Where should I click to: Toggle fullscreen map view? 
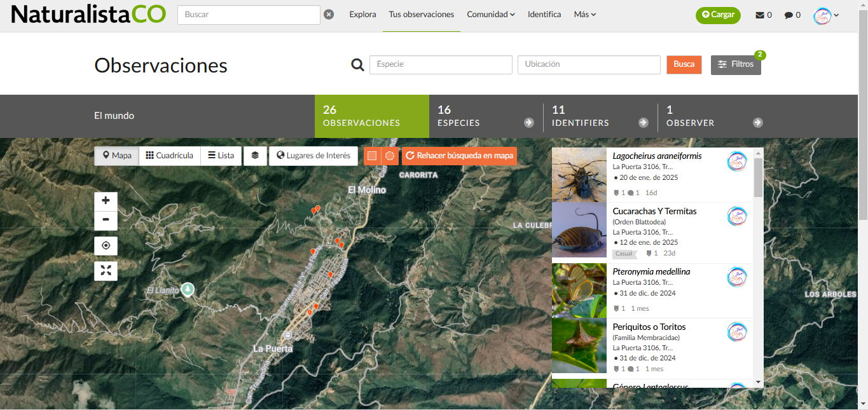pyautogui.click(x=106, y=271)
